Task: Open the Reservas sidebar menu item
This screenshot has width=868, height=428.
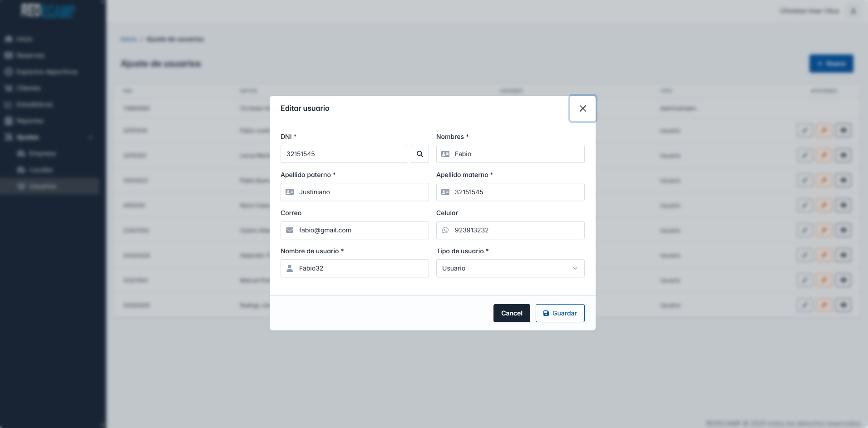Action: click(30, 55)
